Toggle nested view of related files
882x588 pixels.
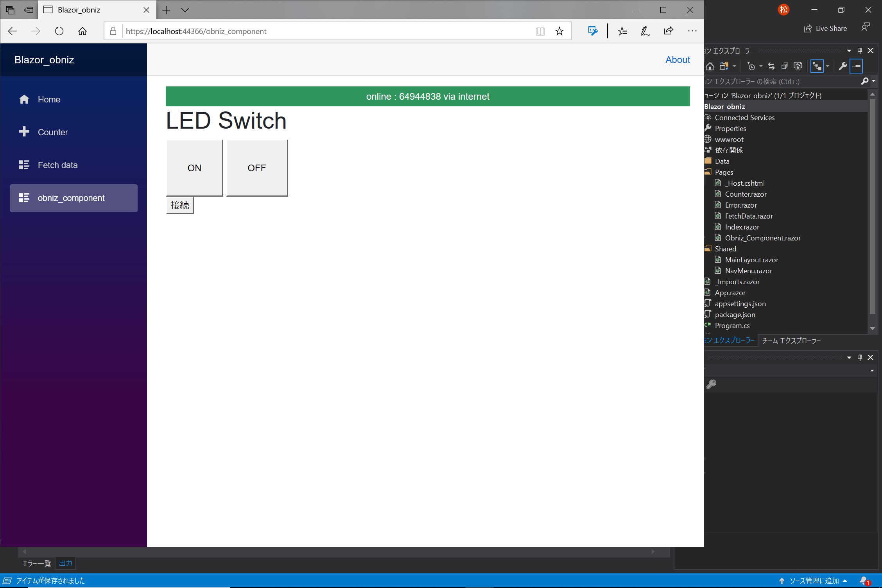(x=817, y=66)
